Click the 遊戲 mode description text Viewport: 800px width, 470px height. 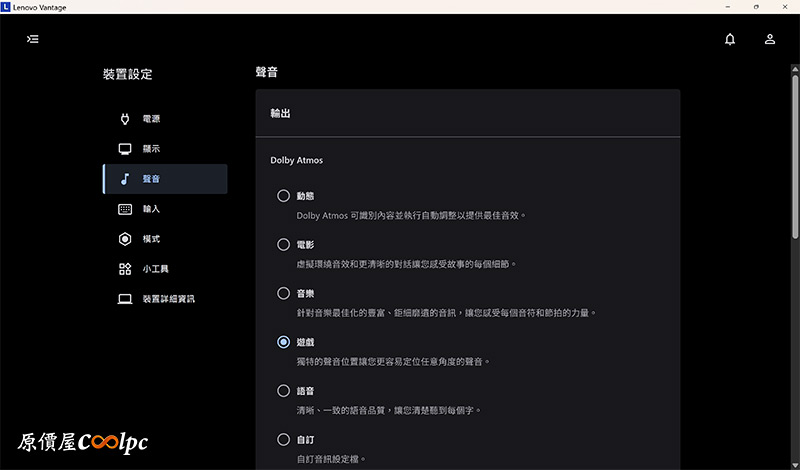point(393,361)
